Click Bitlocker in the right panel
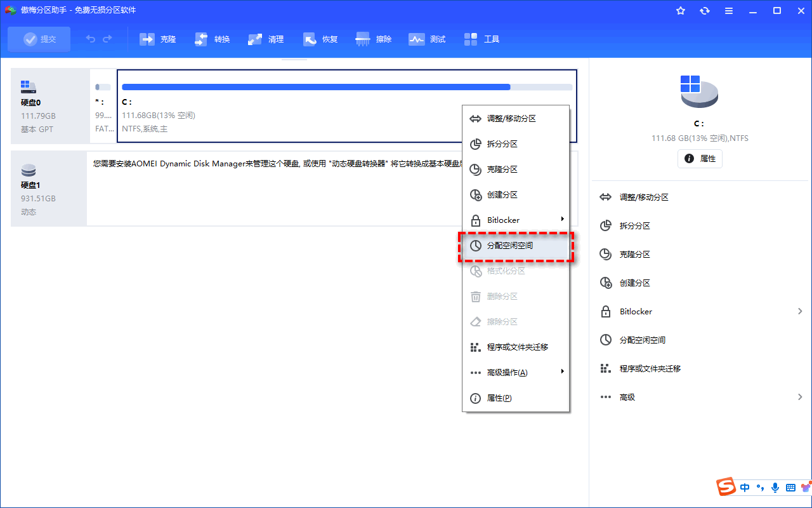The height and width of the screenshot is (508, 812). pos(636,312)
